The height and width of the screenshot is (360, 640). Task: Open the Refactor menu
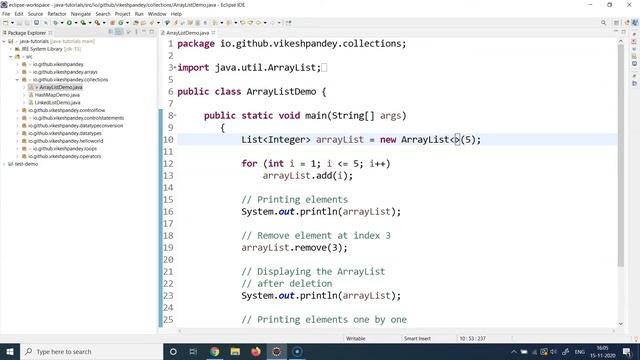tap(57, 14)
